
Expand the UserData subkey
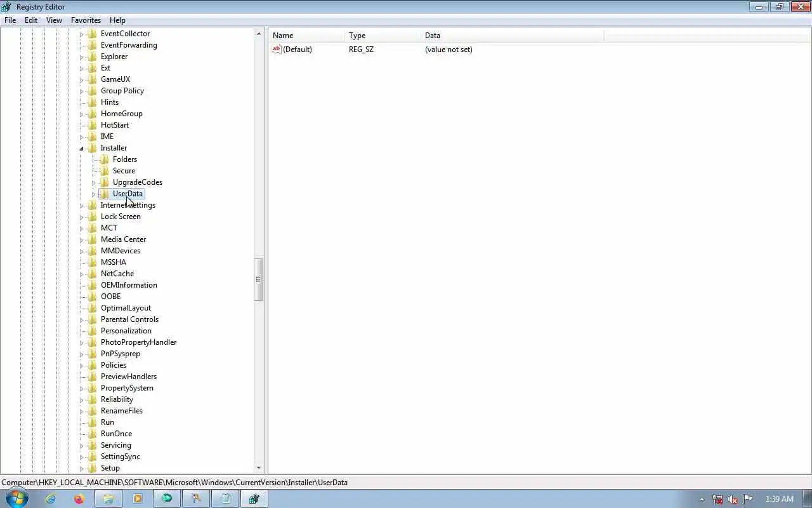(93, 194)
